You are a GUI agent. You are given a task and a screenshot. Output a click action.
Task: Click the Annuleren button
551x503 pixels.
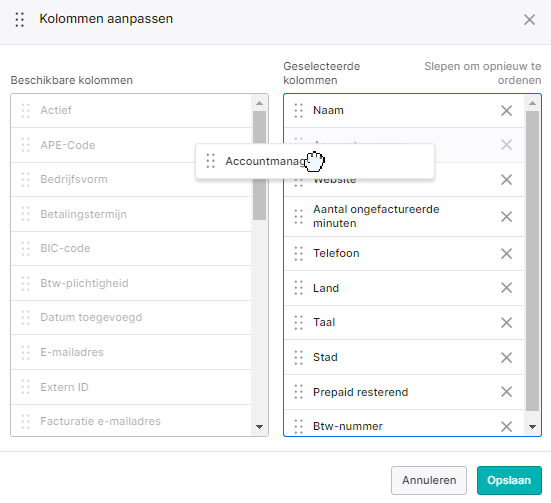(x=429, y=480)
